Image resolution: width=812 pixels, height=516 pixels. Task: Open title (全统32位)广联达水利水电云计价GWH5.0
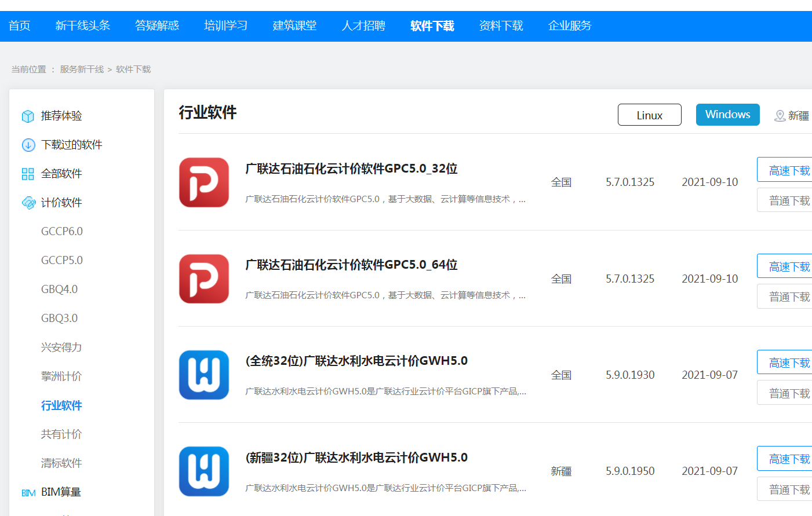pos(356,361)
